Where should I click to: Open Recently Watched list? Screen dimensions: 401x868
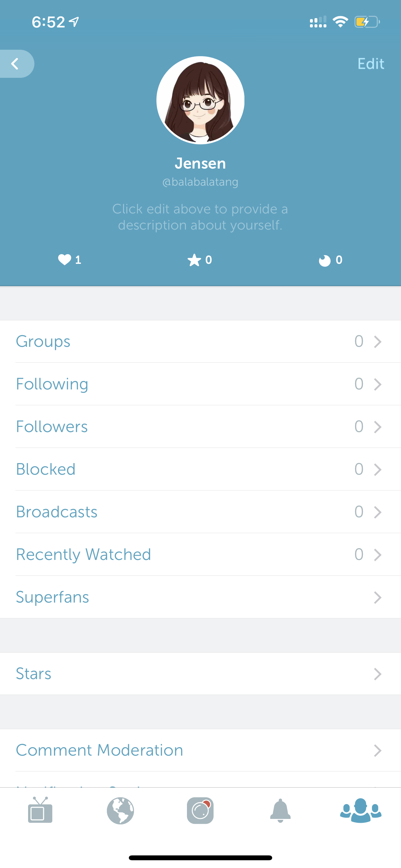[x=200, y=555]
